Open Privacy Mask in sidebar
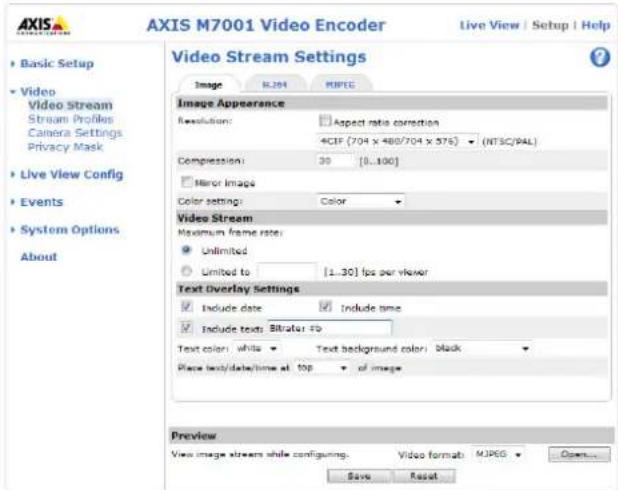The height and width of the screenshot is (490, 618). pyautogui.click(x=65, y=147)
